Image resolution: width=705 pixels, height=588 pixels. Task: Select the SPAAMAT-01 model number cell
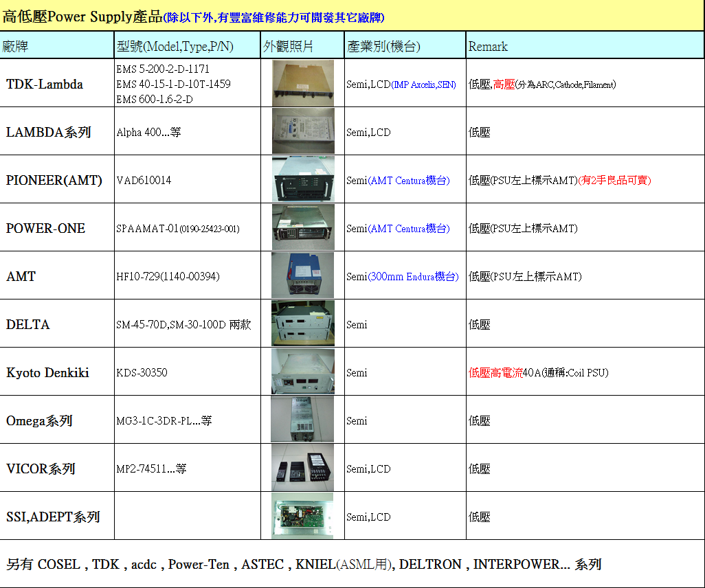coord(177,229)
